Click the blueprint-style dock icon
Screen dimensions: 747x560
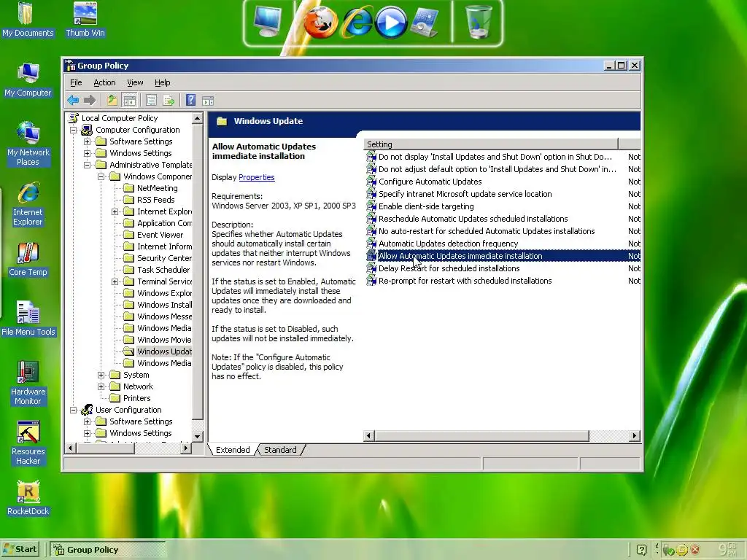[x=424, y=23]
